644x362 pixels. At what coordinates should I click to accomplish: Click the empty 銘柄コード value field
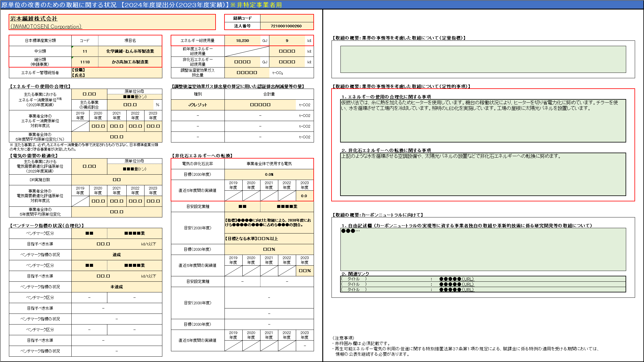tap(287, 18)
